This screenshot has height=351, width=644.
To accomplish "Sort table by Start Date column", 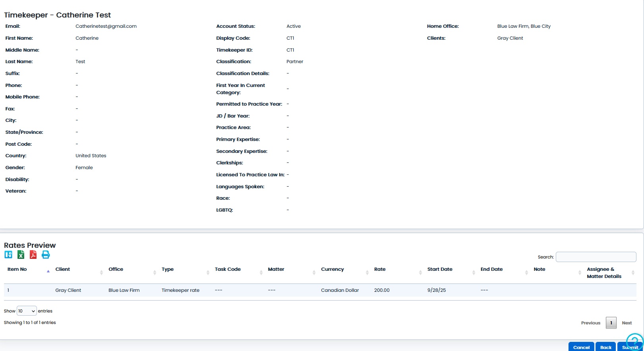I will 440,269.
